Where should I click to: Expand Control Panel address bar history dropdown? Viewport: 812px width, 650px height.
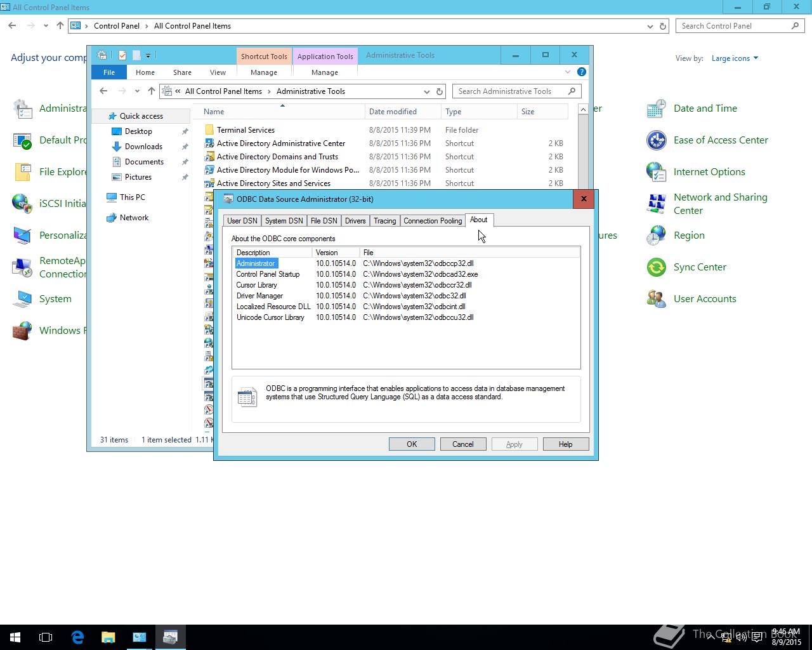point(650,26)
